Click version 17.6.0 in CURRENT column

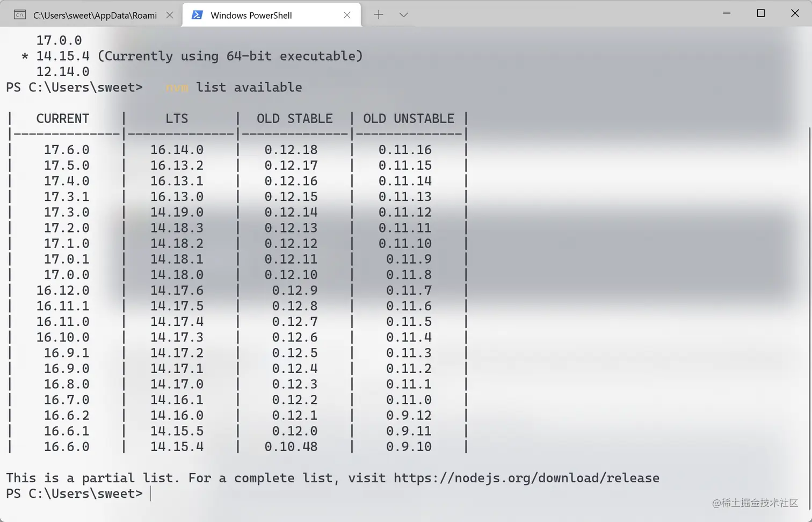pyautogui.click(x=67, y=150)
